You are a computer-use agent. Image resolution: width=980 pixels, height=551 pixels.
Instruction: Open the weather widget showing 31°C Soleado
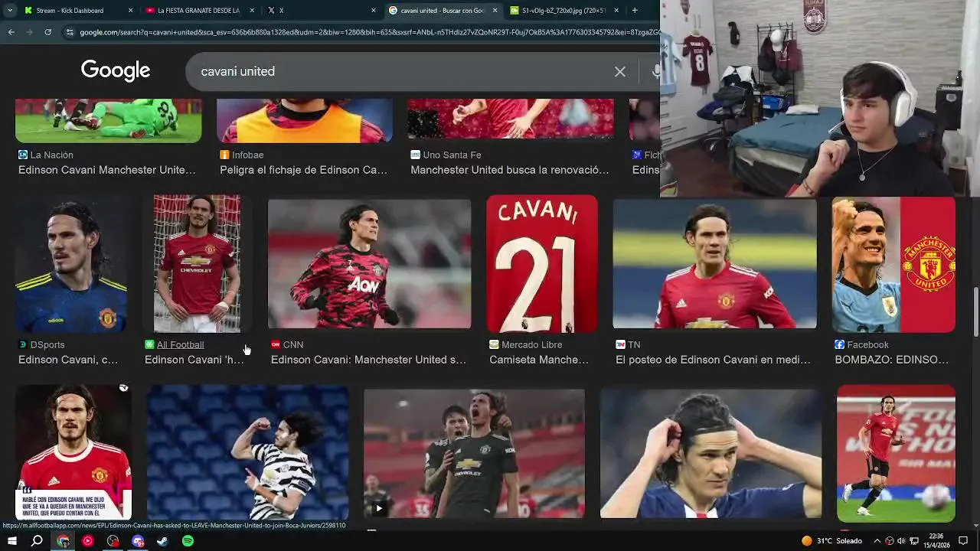[831, 541]
